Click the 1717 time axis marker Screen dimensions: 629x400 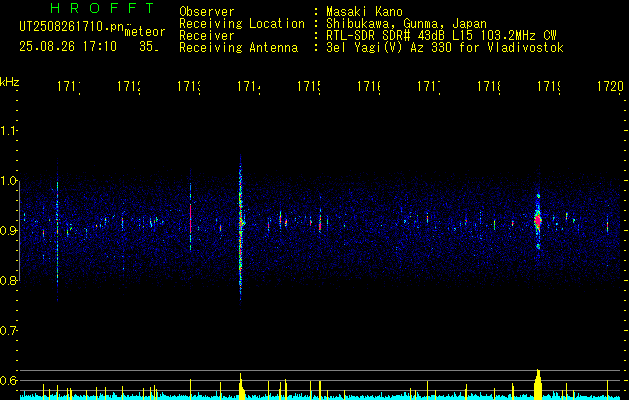(428, 86)
